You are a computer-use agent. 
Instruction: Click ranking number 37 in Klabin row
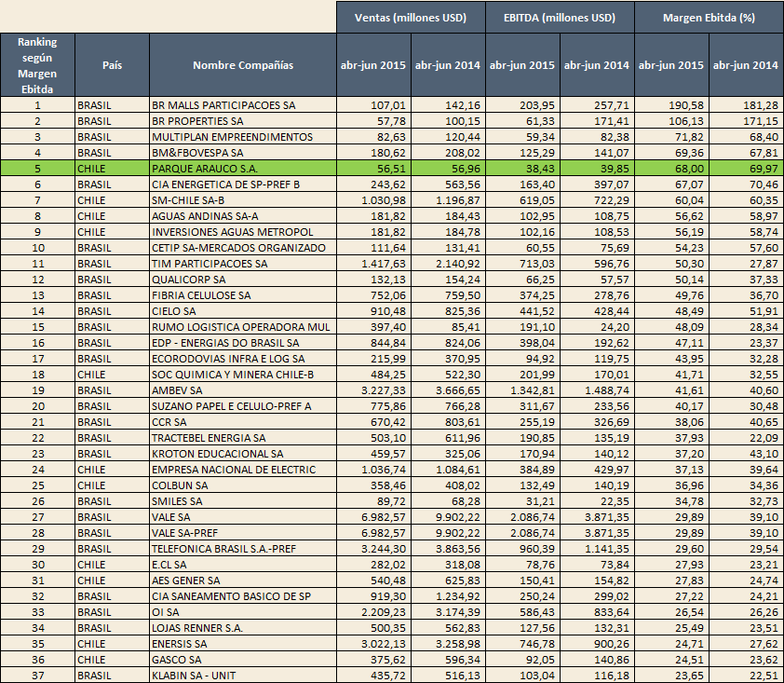coord(38,676)
